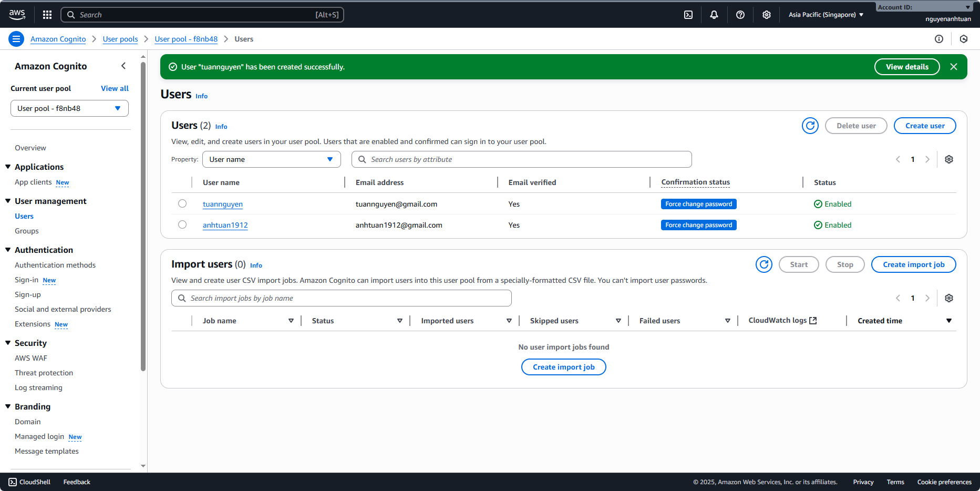Toggle the hamburger navigation menu

click(x=16, y=39)
